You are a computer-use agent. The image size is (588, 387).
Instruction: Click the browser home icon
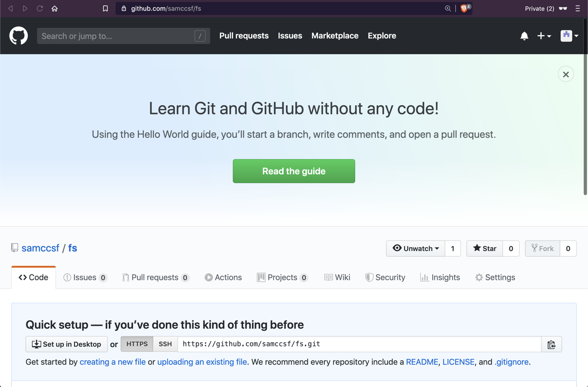point(55,8)
